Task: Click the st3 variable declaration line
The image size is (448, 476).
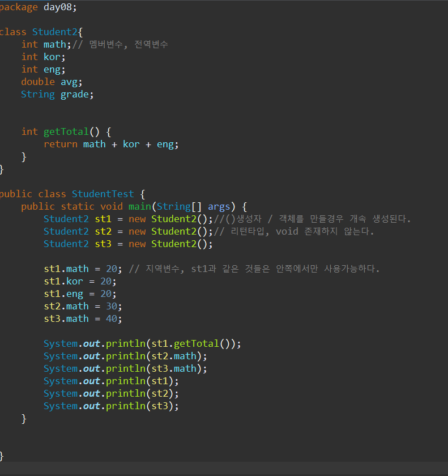Action: click(x=128, y=244)
